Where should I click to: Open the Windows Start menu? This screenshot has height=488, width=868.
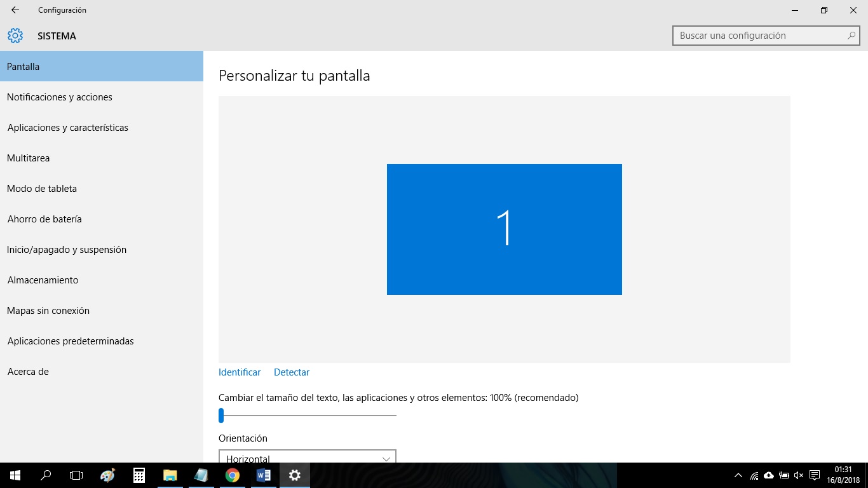click(15, 475)
